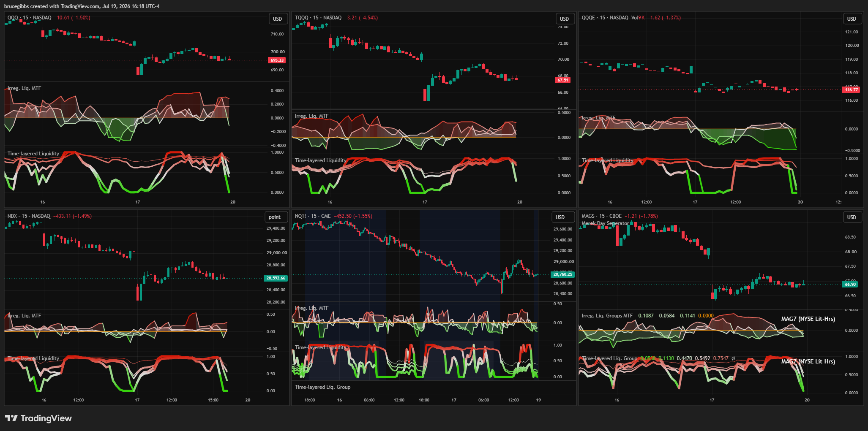868x431 pixels.
Task: Click the TQQQ · 15 · NASDAQ symbol title
Action: coord(318,18)
